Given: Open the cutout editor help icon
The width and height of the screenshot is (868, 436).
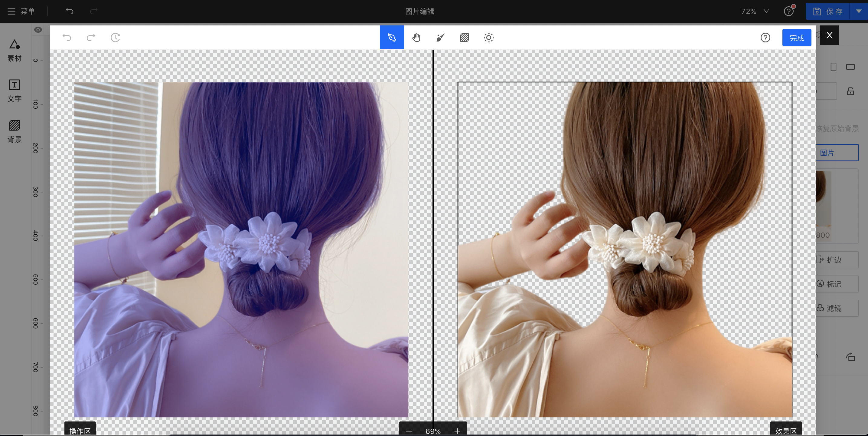Looking at the screenshot, I should pyautogui.click(x=765, y=38).
